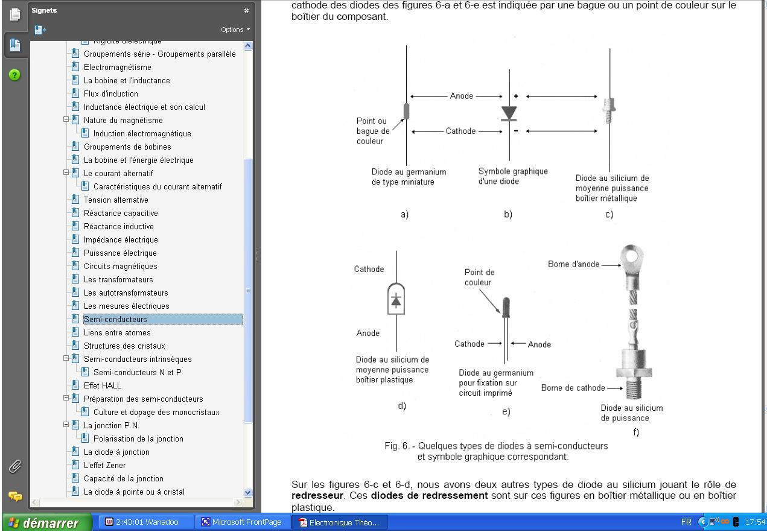Click the expand current bookmark icon
767x532 pixels.
pyautogui.click(x=40, y=29)
